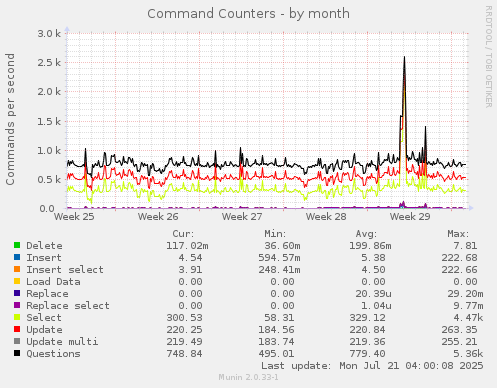Click the 'Week 26' x-axis label
Viewport: 497px width, 388px height.
(x=158, y=217)
